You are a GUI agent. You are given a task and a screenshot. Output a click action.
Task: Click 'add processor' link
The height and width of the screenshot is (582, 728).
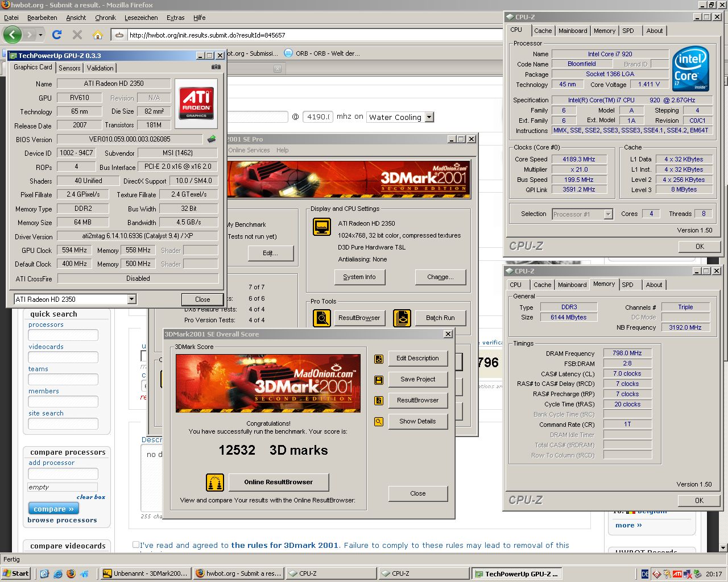51,463
